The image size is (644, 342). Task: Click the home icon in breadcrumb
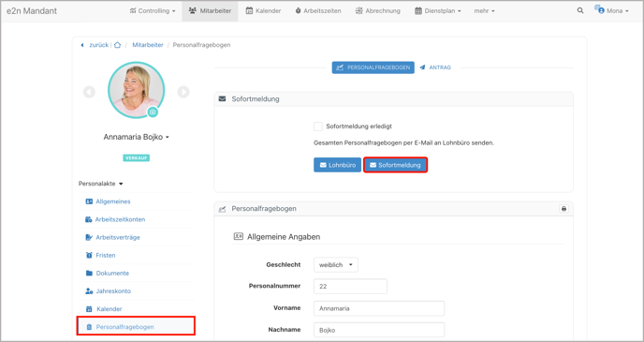coord(117,45)
